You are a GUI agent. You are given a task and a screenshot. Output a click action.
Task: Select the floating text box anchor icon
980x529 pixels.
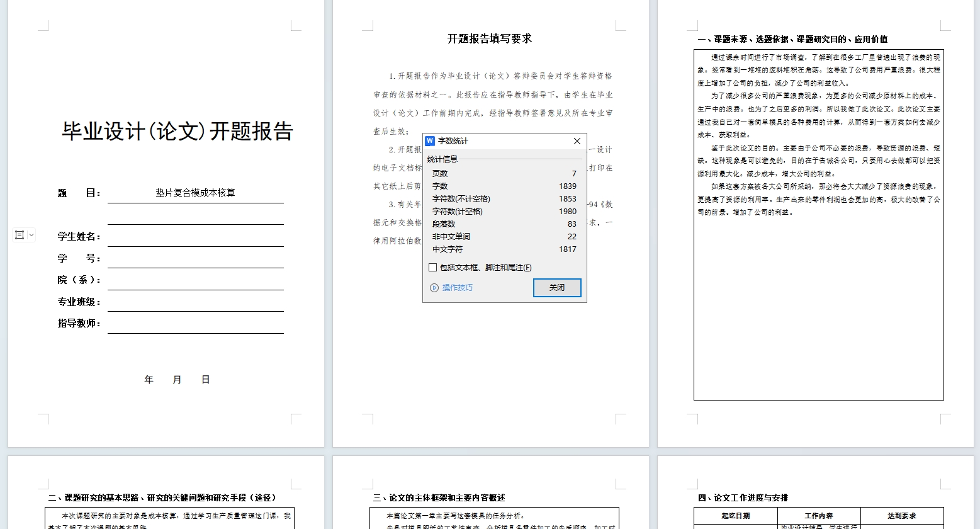coord(20,234)
